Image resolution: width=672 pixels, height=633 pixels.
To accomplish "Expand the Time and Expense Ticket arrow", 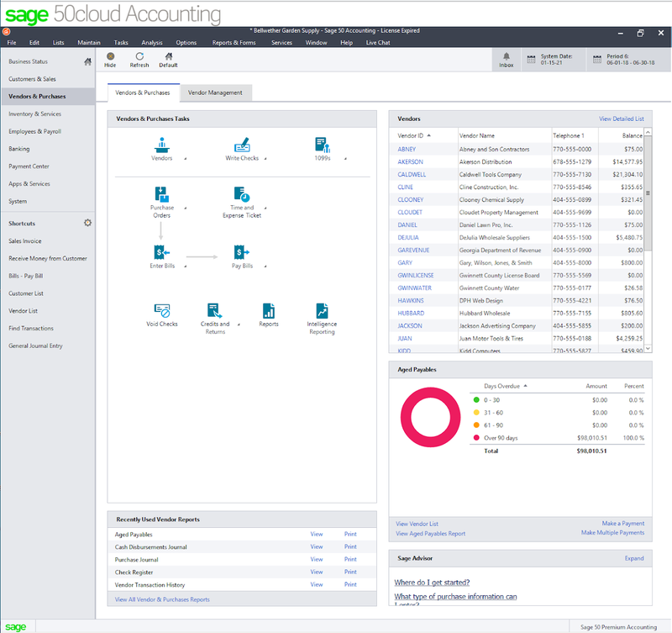I will (x=265, y=208).
